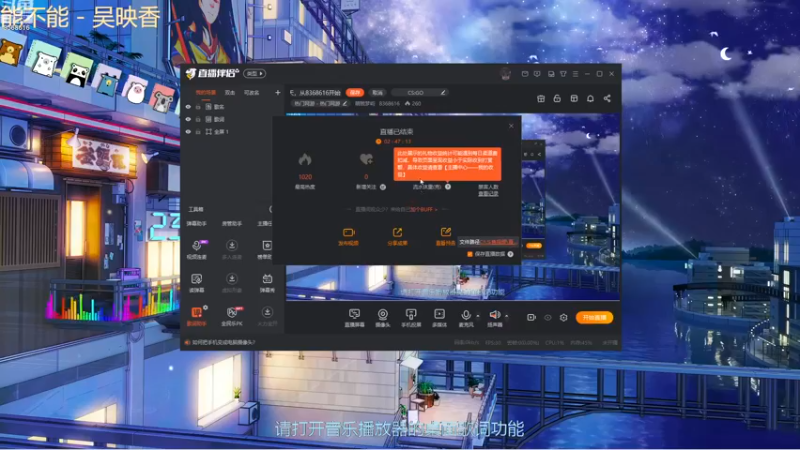Expand speaker options arrow
This screenshot has height=450, width=800.
506,315
